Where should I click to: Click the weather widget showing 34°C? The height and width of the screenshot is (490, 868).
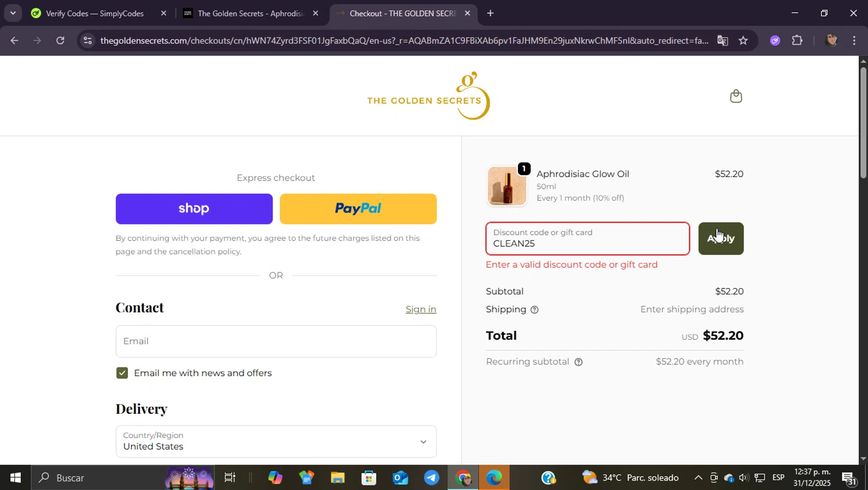630,478
